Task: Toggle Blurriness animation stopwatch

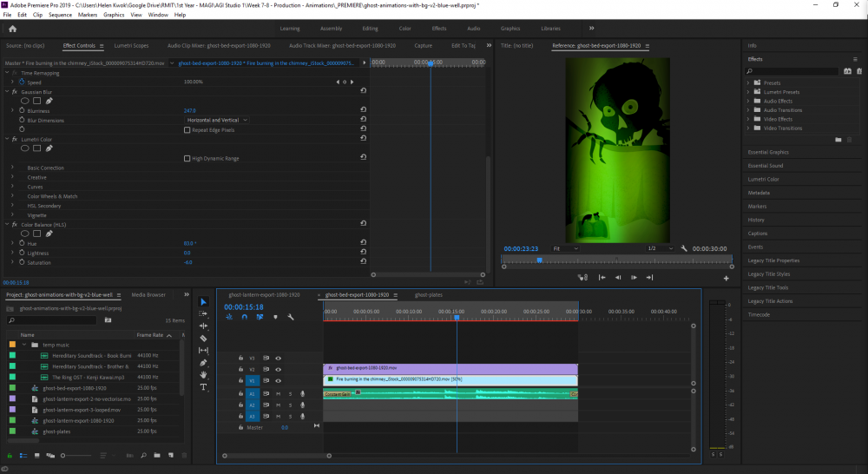Action: [22, 111]
